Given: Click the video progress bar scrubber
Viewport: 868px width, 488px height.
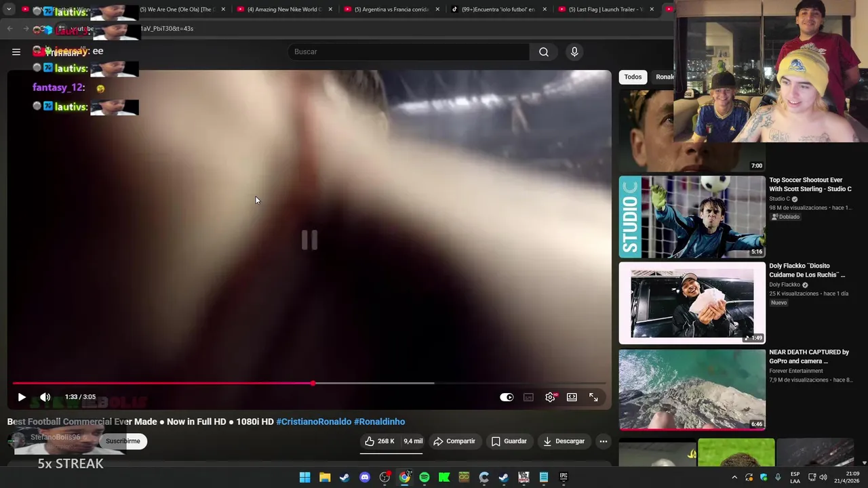Looking at the screenshot, I should click(x=313, y=384).
